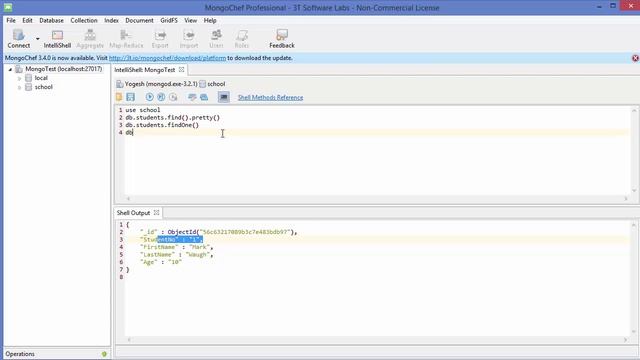Open the View menu
This screenshot has width=640, height=360.
pos(190,20)
